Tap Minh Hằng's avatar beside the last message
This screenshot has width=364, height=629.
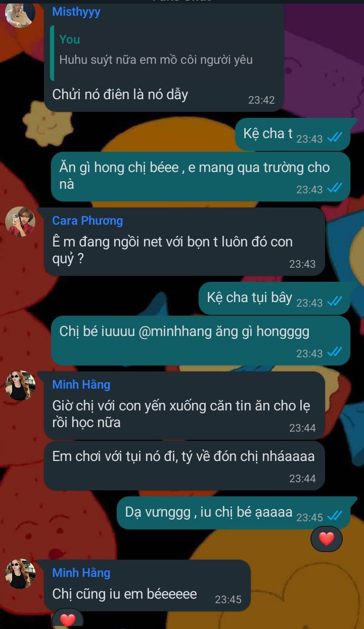click(x=20, y=574)
